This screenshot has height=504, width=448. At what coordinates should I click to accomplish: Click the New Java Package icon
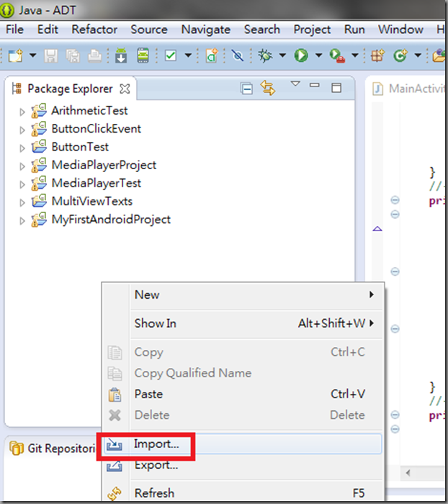pos(377,55)
